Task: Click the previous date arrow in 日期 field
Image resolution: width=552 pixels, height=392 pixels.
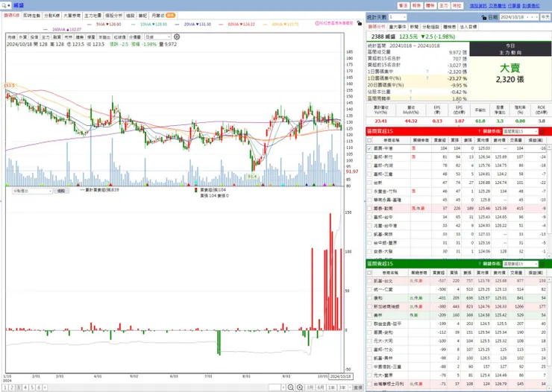Action: (x=533, y=17)
